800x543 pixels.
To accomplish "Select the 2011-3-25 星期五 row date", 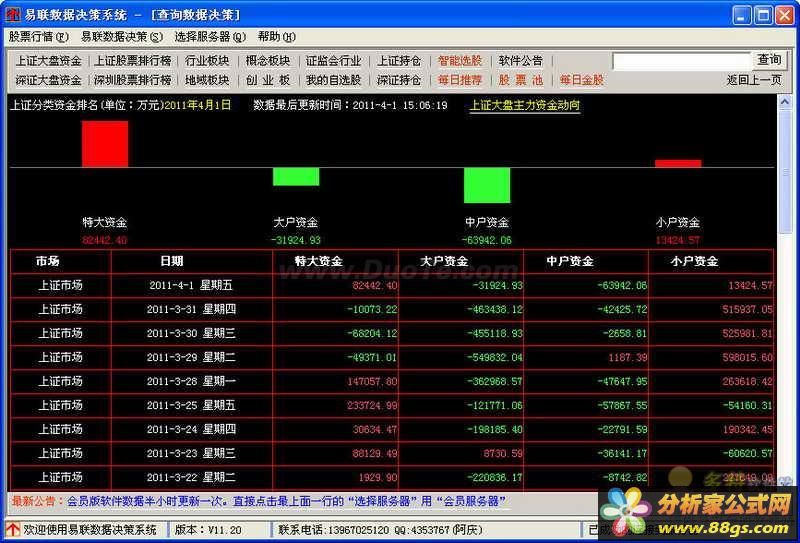I will click(191, 405).
